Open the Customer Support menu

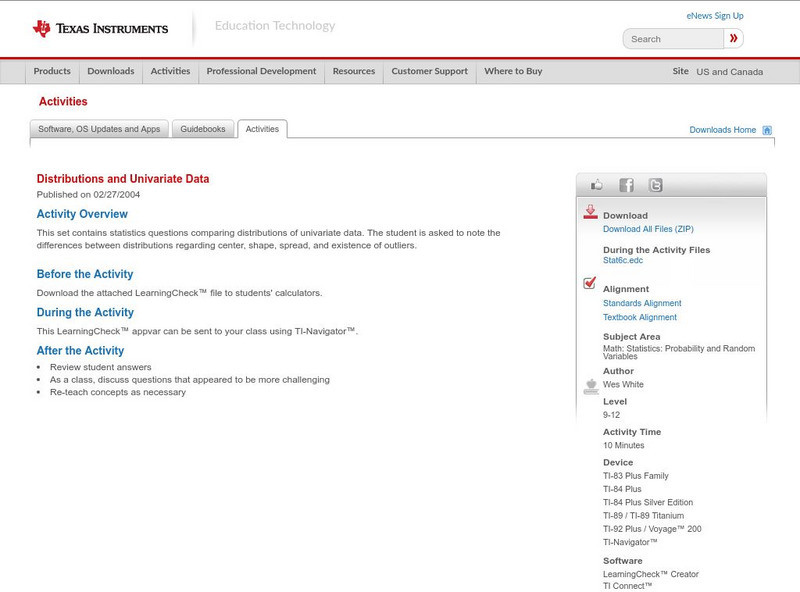click(x=428, y=71)
